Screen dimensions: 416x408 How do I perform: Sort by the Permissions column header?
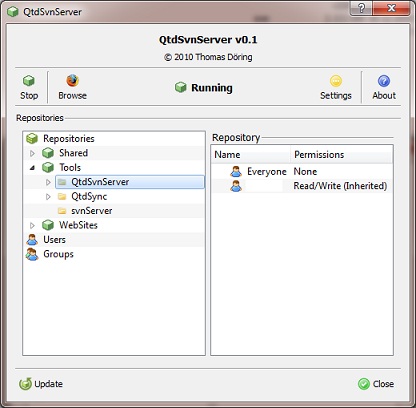pos(341,155)
